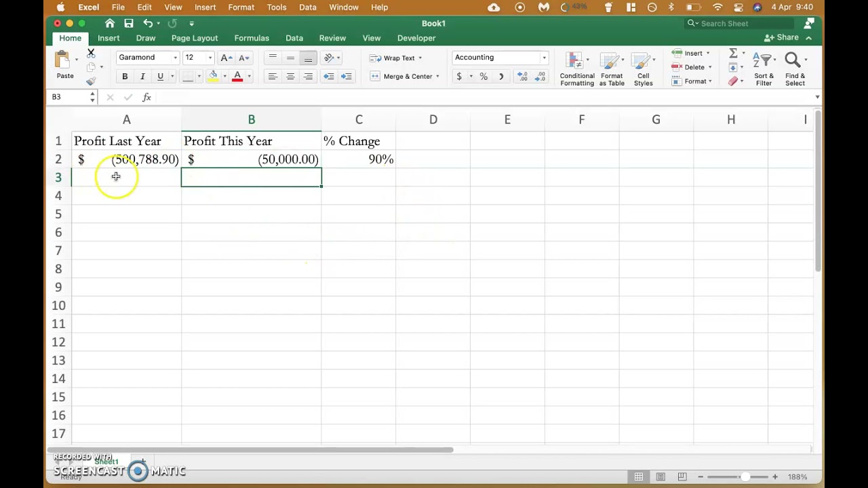Apply percent style format
The height and width of the screenshot is (488, 868).
click(x=484, y=77)
